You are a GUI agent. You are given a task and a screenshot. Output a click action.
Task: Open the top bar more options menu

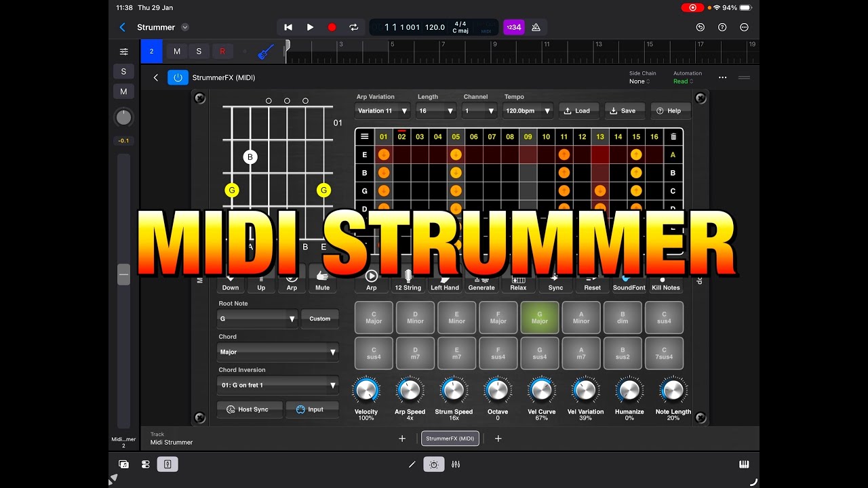(x=744, y=27)
